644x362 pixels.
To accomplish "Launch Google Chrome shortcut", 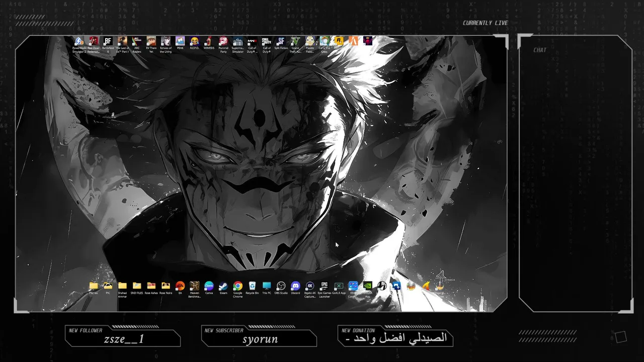I will point(238,290).
